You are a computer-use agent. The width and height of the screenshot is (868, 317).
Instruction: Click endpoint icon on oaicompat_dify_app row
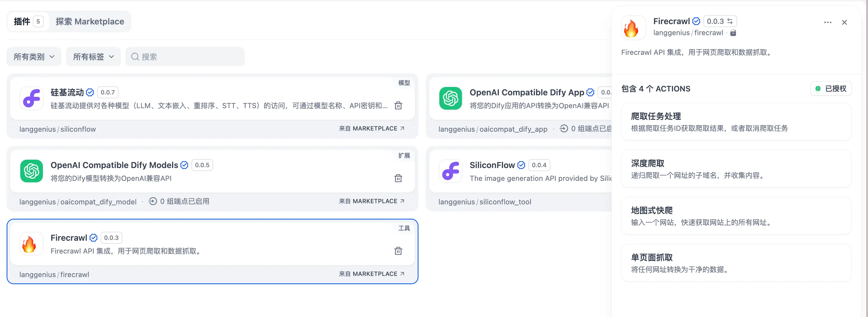(x=564, y=128)
